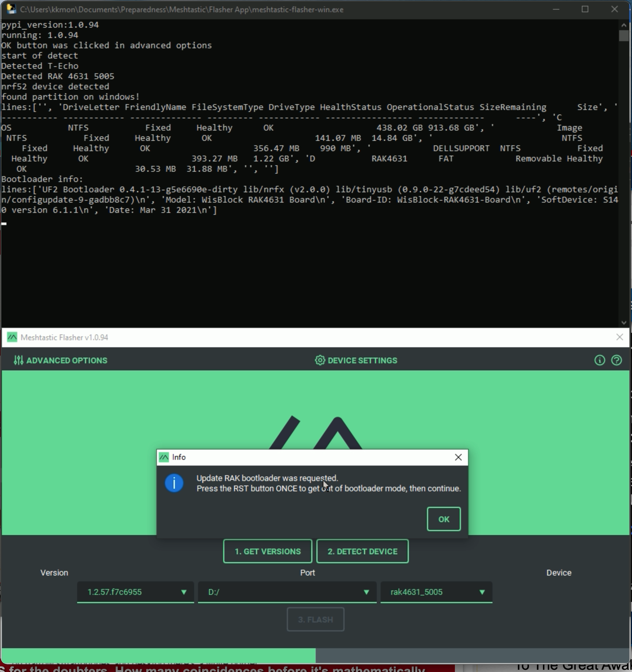Dismiss the Info dialog with its X
The width and height of the screenshot is (632, 672).
(458, 457)
